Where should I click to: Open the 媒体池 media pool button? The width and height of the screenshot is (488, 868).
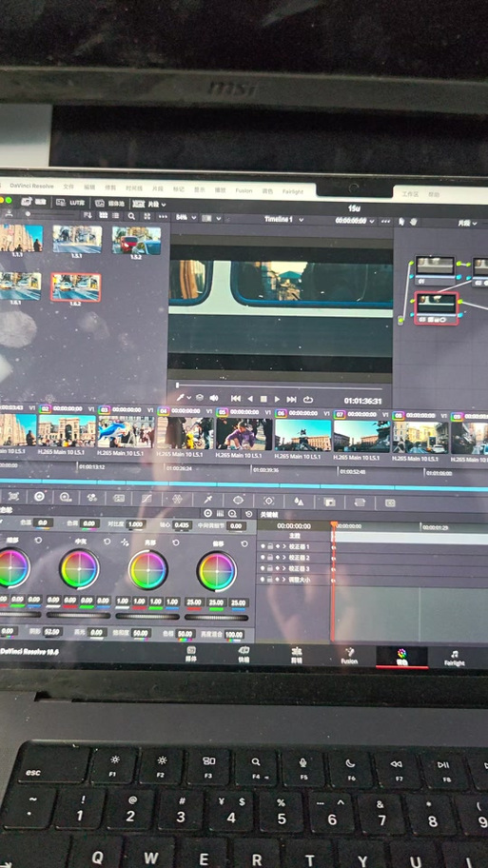pyautogui.click(x=109, y=203)
